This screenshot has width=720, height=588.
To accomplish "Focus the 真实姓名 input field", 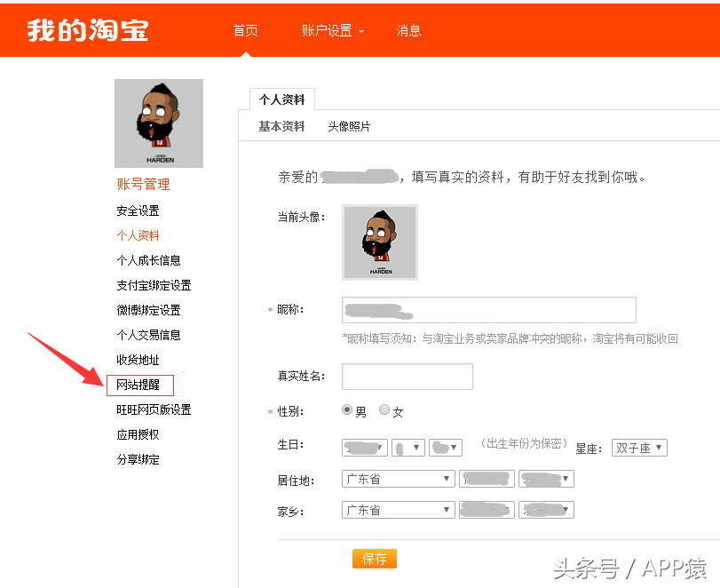I will 407,377.
